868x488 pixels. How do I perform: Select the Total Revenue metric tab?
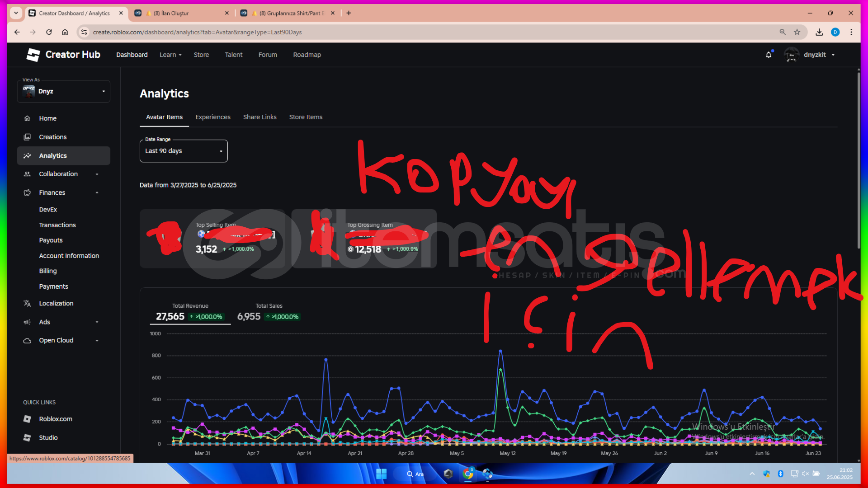pyautogui.click(x=190, y=313)
